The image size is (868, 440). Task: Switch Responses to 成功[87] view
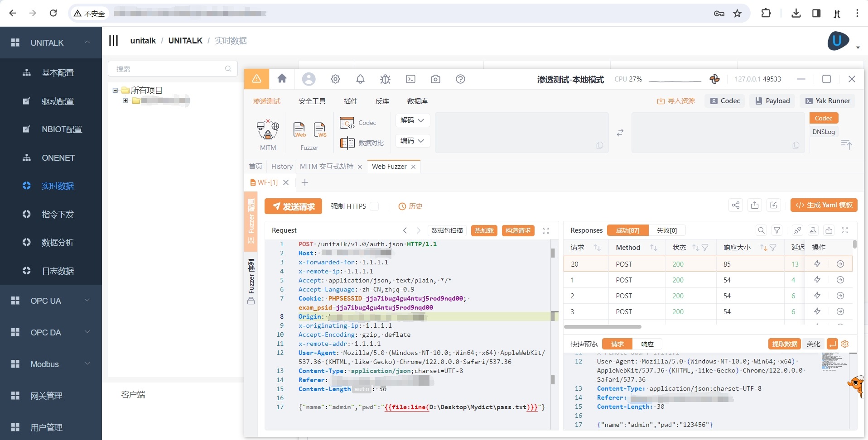[627, 230]
